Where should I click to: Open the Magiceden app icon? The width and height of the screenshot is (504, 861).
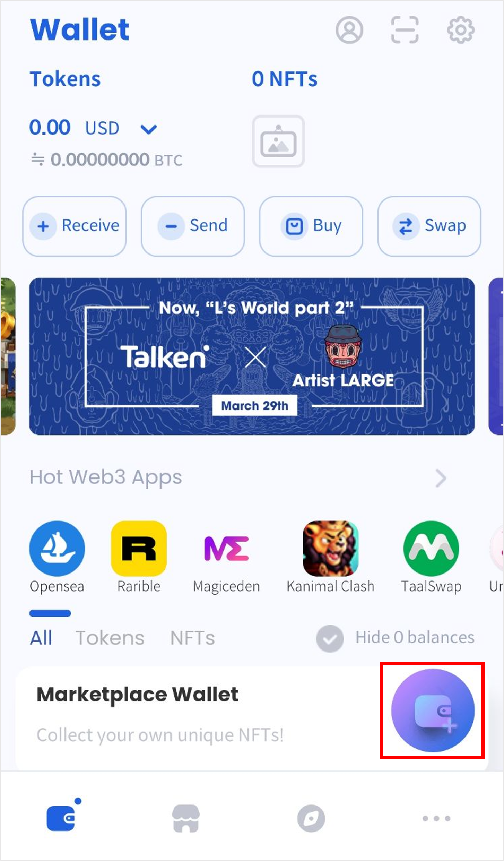(226, 549)
